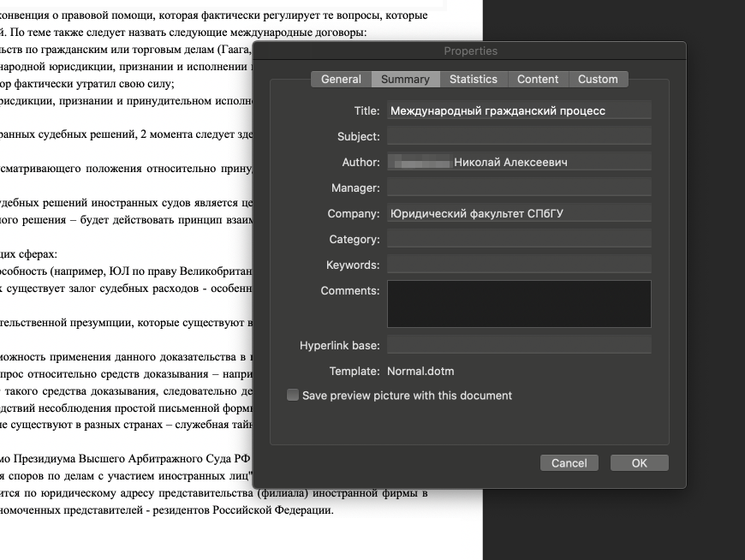Click document text 'мо Президиума Высшего Арбитражного Суда РФ'
745x560 pixels.
tap(125, 459)
